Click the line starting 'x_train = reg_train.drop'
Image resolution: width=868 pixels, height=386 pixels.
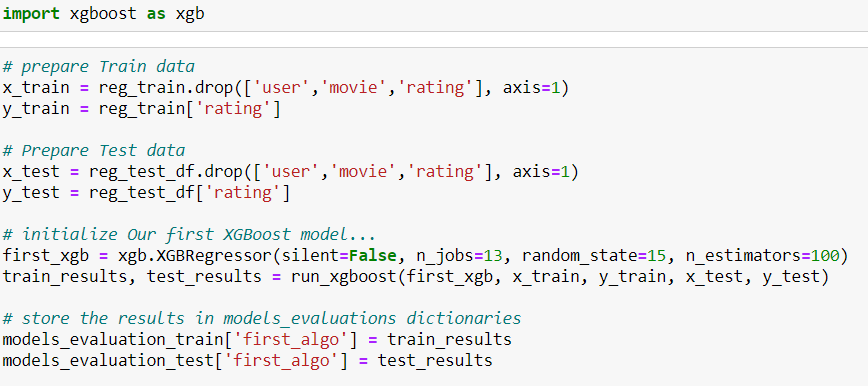(x=286, y=88)
